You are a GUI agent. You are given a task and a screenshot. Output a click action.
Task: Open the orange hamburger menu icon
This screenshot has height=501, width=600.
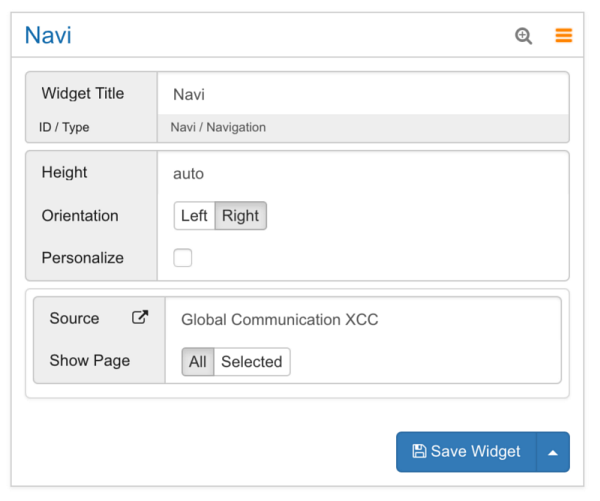pos(564,36)
